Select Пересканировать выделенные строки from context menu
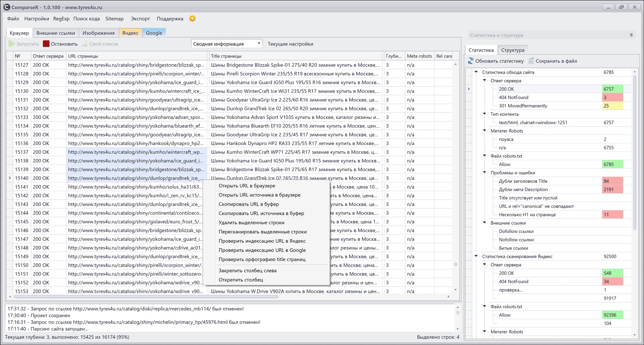Image resolution: width=644 pixels, height=345 pixels. pyautogui.click(x=263, y=232)
